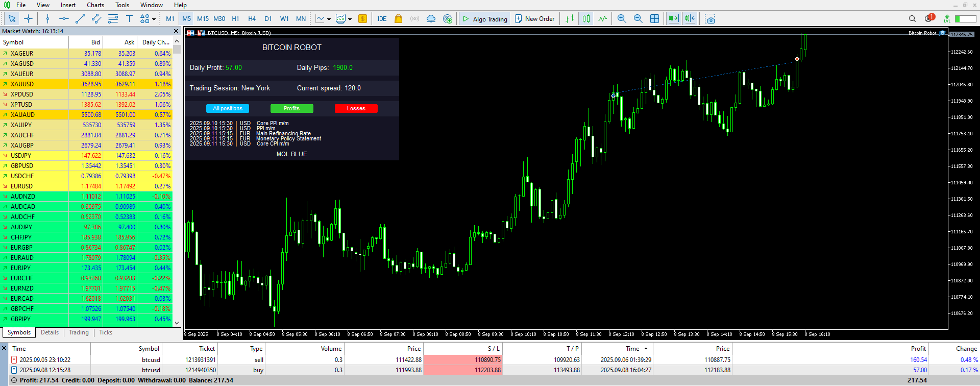Zoom in on the chart
The image size is (980, 386).
(622, 19)
